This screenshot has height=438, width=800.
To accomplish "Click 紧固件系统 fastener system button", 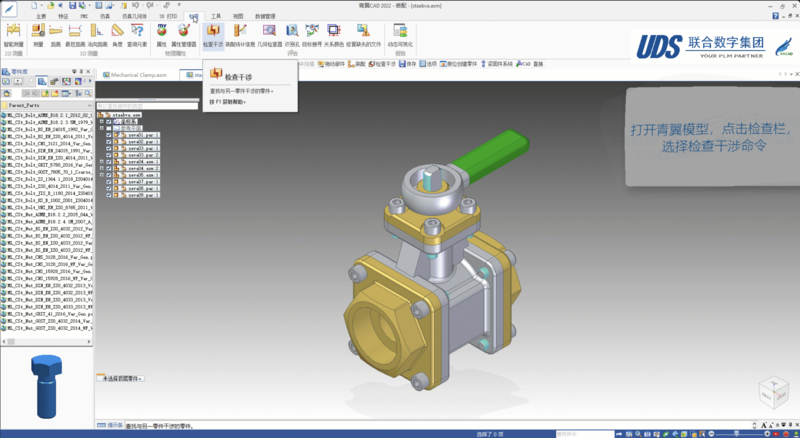I will [497, 64].
